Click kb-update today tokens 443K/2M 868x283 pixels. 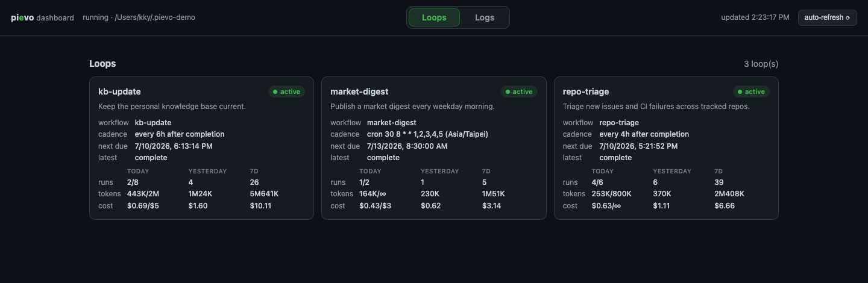[x=143, y=194]
